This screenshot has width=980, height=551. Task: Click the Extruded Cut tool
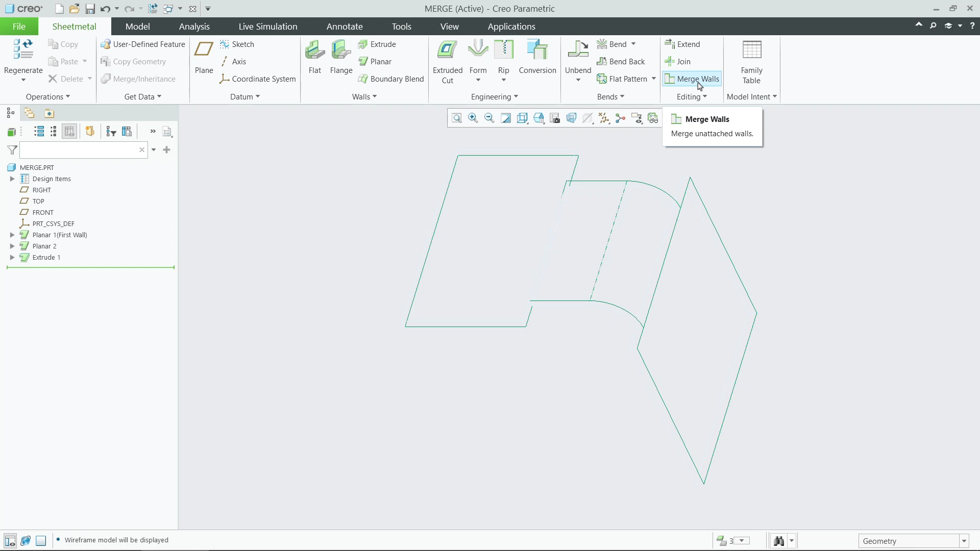tap(448, 61)
